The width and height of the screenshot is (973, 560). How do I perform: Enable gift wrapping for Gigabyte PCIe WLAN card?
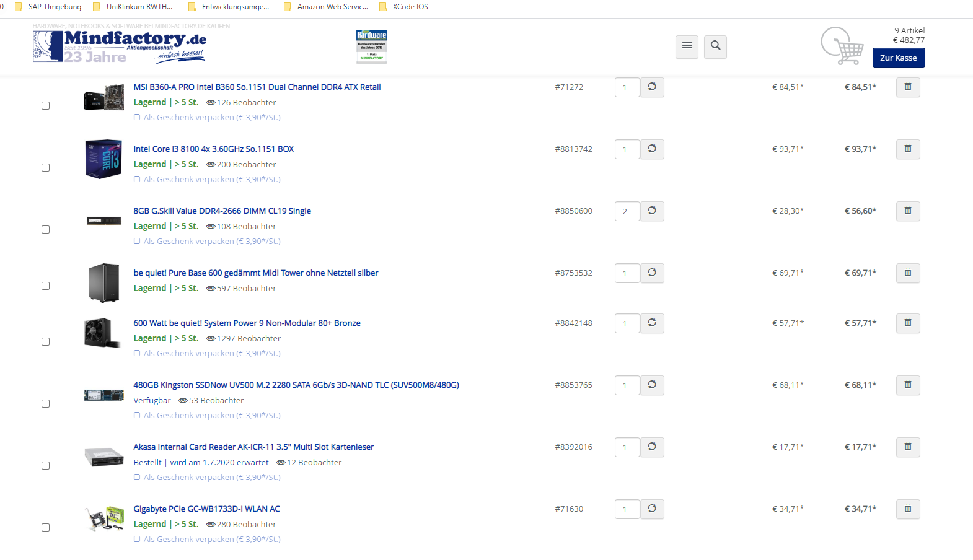(x=137, y=539)
